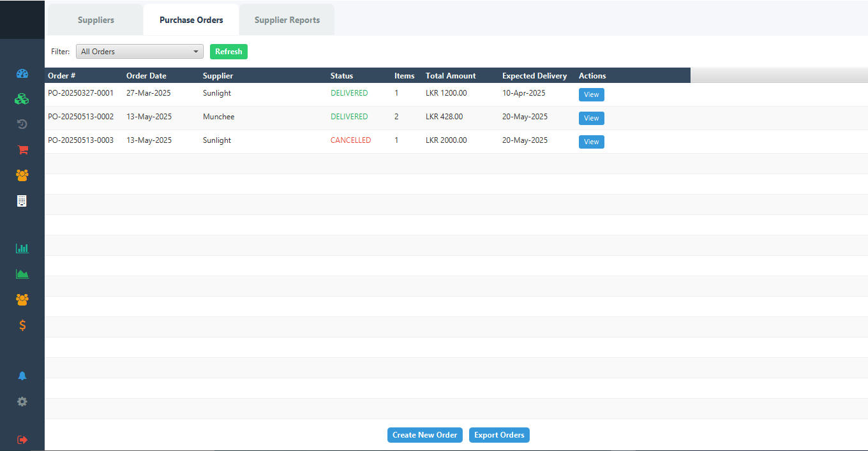
Task: Click the CANCELLED status text
Action: (x=350, y=140)
